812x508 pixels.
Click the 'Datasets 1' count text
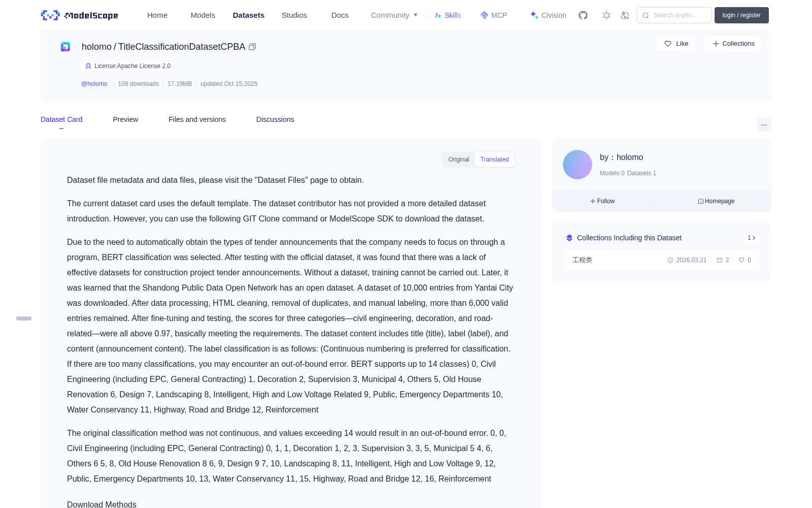pyautogui.click(x=641, y=173)
